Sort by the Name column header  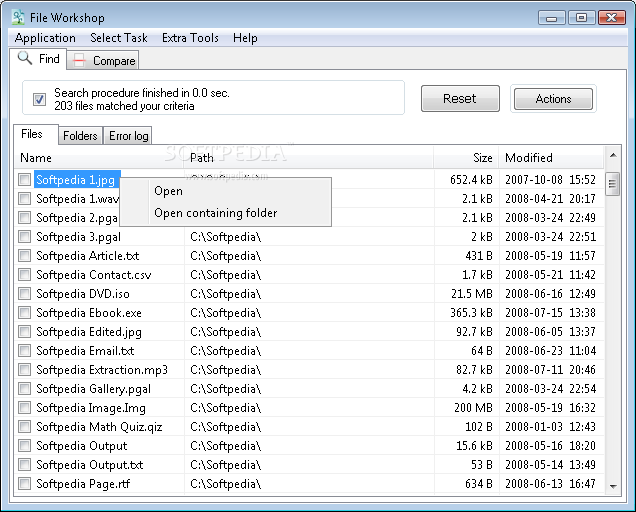99,157
